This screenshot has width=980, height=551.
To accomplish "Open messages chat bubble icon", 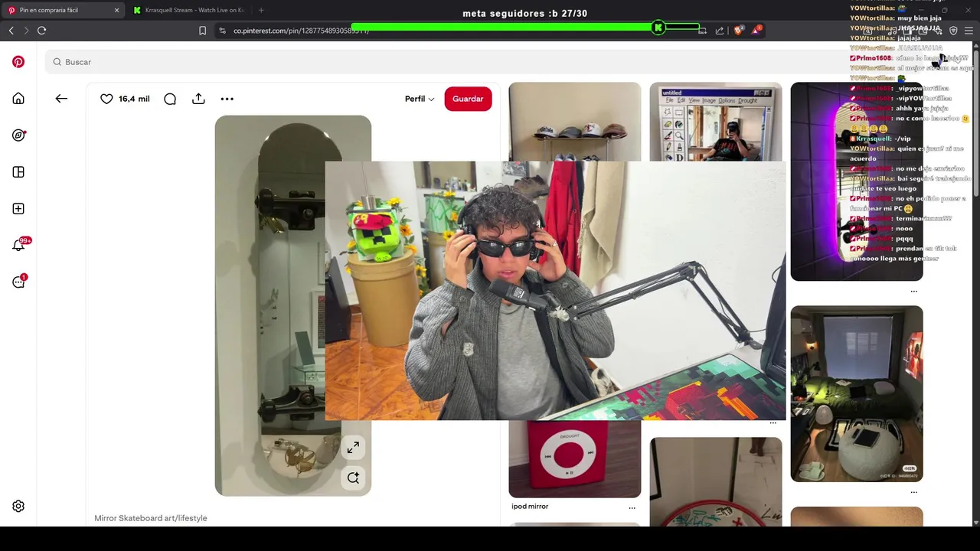I will [x=18, y=282].
